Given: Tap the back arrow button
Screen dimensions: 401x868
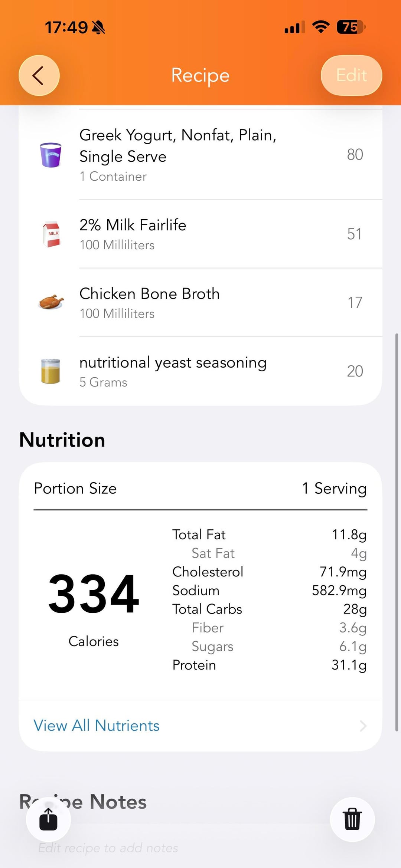Looking at the screenshot, I should pyautogui.click(x=39, y=75).
